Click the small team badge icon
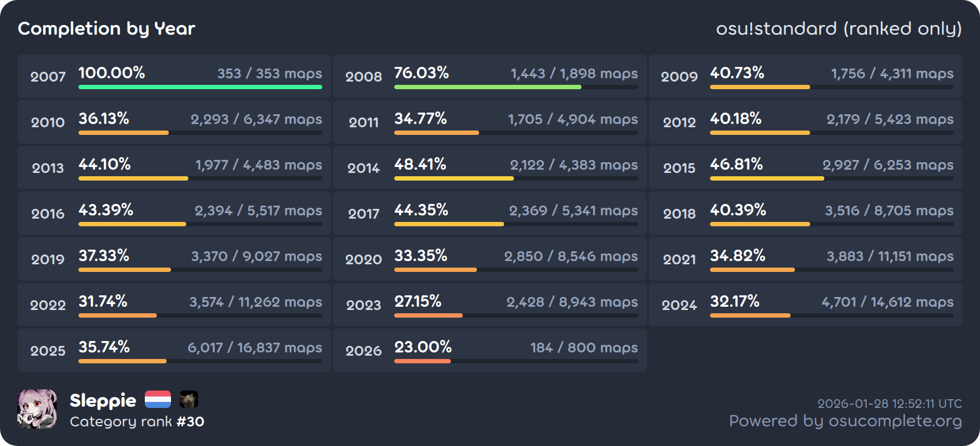The image size is (980, 446). [x=189, y=400]
